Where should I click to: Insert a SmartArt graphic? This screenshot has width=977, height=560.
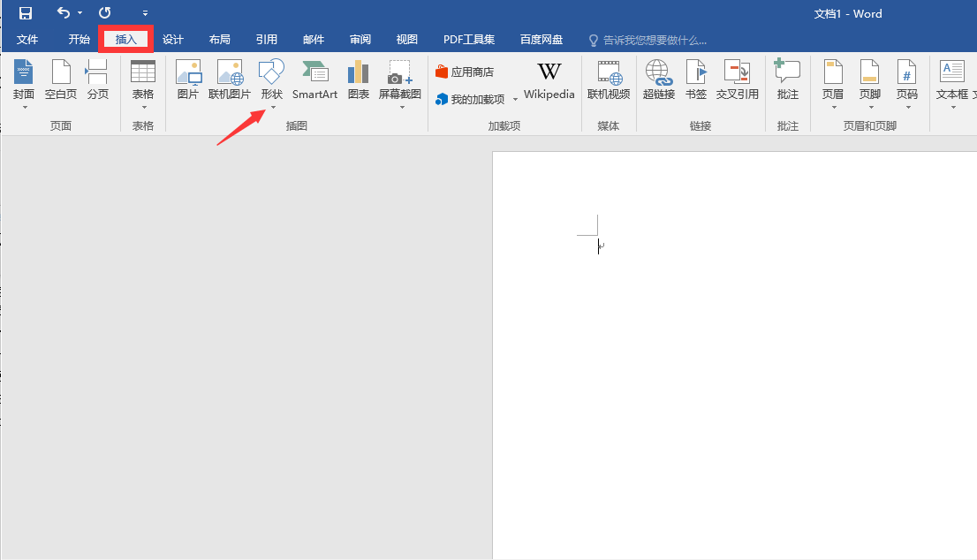[314, 79]
